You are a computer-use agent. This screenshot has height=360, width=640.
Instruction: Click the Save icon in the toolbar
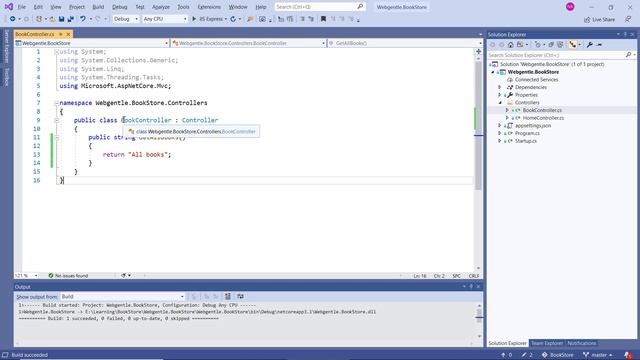coord(61,19)
